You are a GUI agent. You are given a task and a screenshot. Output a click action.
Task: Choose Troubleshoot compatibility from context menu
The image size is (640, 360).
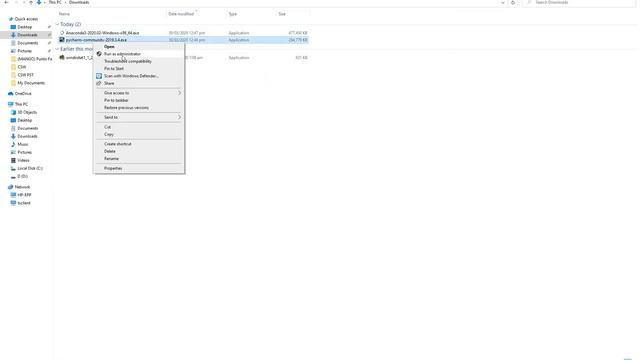click(128, 61)
